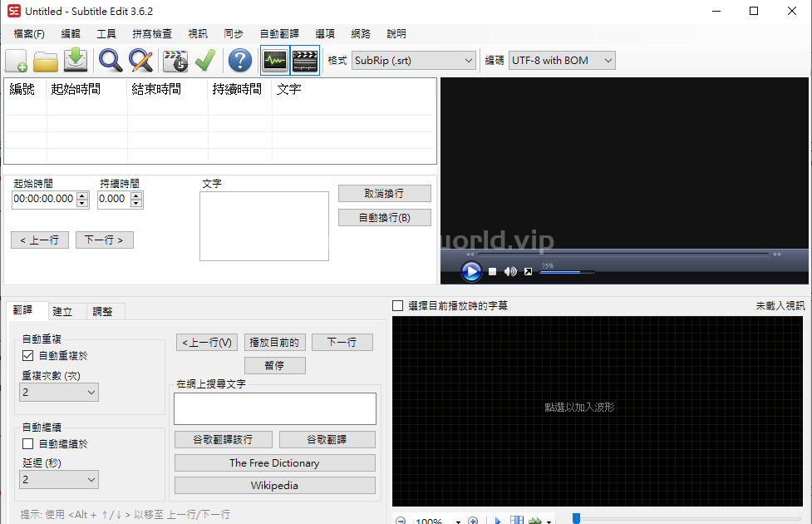Screen dimensions: 812x524
Task: Open Find with the magnifying glass icon
Action: coord(110,61)
